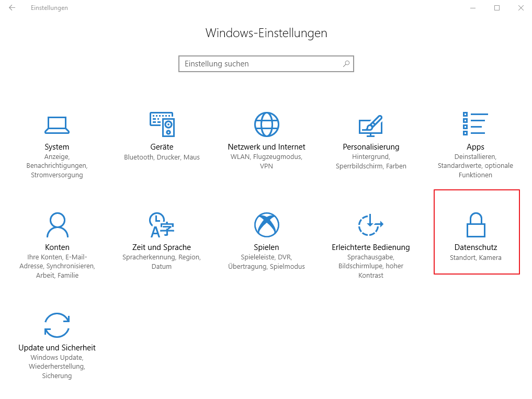Viewport: 532px width, 399px height.
Task: Click 'Deinstallieren, Standardwerte, optionale Funktionen' description
Action: [x=476, y=166]
